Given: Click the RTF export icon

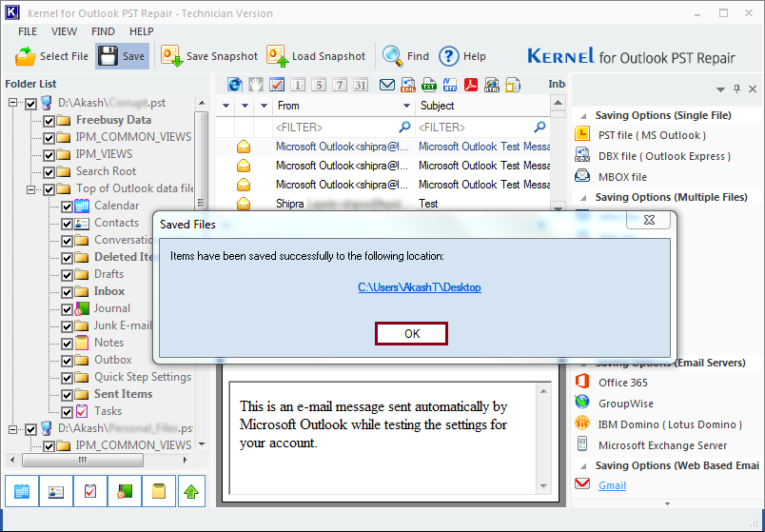Looking at the screenshot, I should click(x=450, y=85).
